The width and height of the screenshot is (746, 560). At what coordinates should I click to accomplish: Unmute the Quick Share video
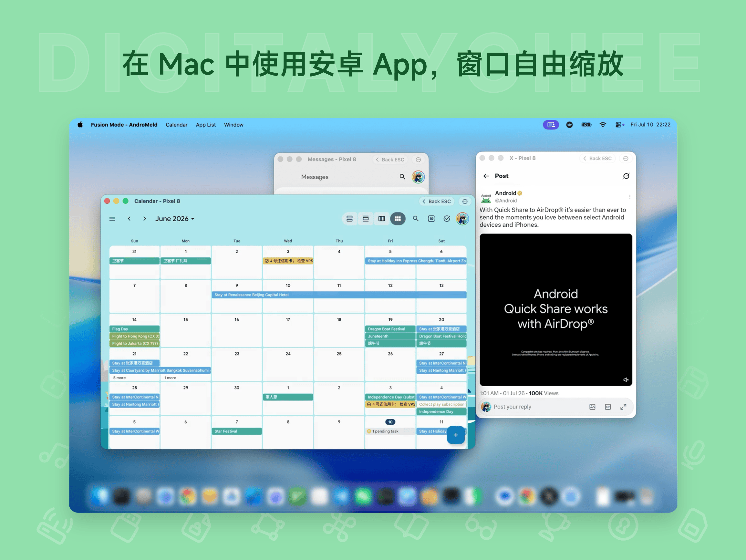pyautogui.click(x=626, y=380)
